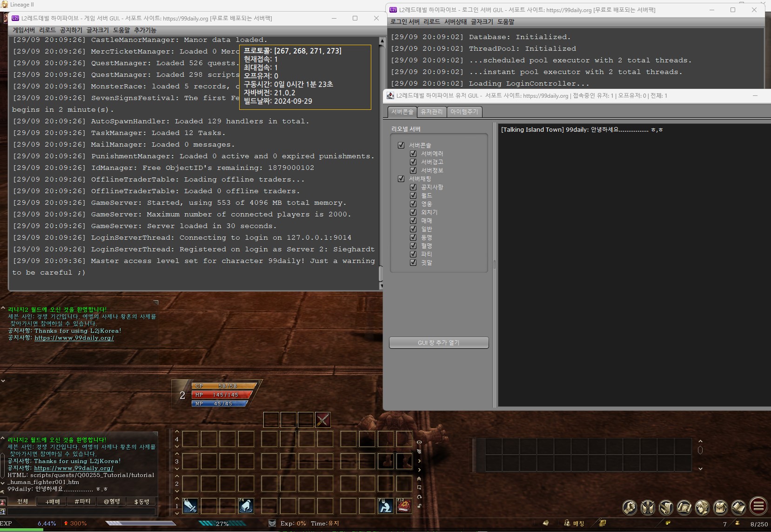Image resolution: width=771 pixels, height=532 pixels.
Task: Uncheck the 서버경고 checkbox
Action: [x=413, y=162]
